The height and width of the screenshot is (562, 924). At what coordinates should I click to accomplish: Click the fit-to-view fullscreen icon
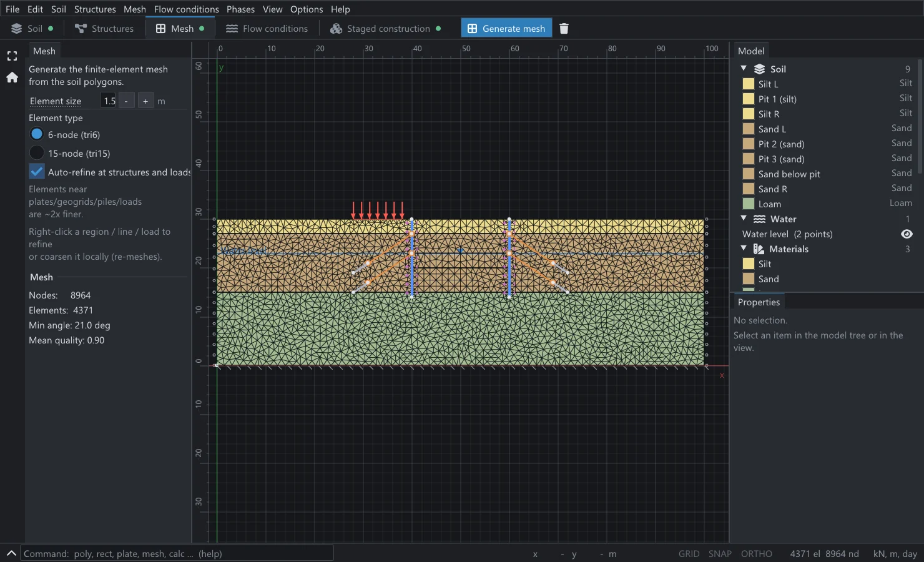(x=12, y=56)
